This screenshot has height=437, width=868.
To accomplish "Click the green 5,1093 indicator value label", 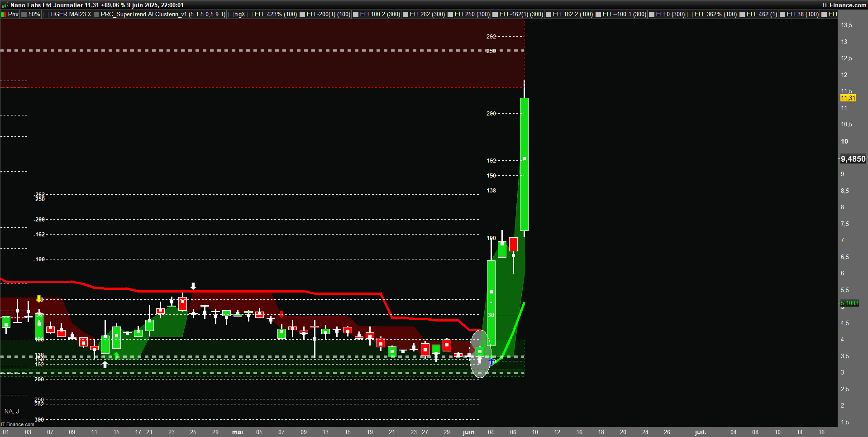I will click(x=849, y=303).
